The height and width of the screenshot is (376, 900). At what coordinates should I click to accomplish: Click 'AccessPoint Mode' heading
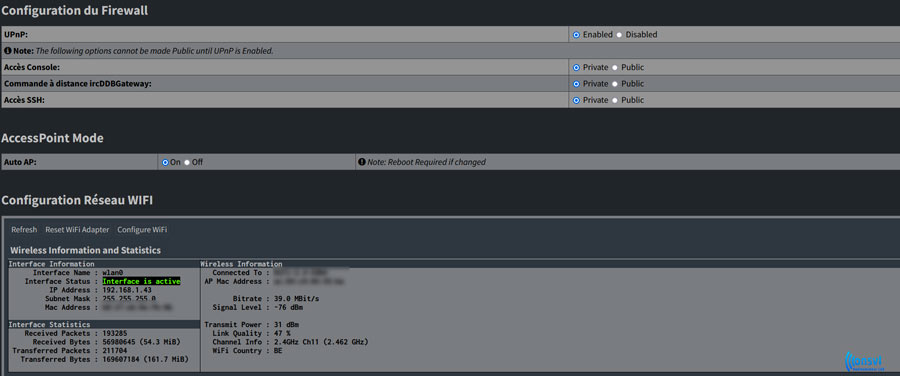point(52,138)
